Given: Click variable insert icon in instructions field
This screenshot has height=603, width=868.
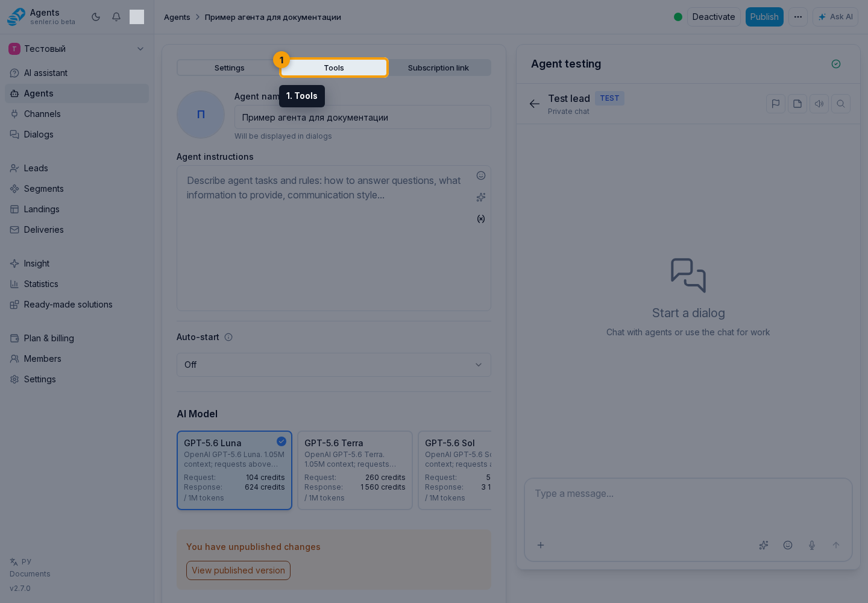Looking at the screenshot, I should tap(481, 219).
